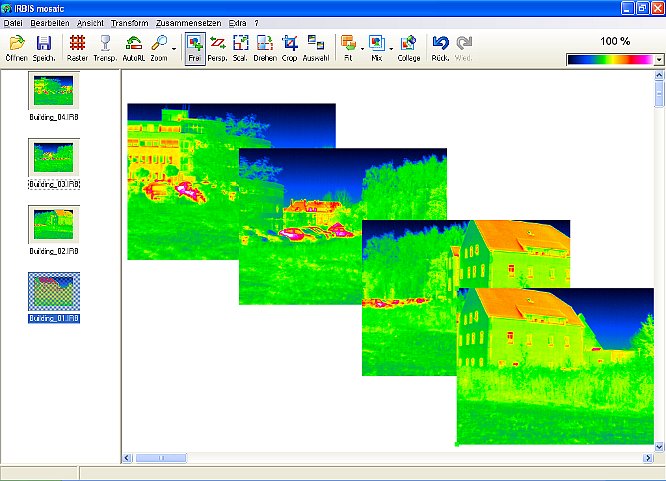Open the ? help menu
This screenshot has width=666, height=481.
(x=257, y=23)
